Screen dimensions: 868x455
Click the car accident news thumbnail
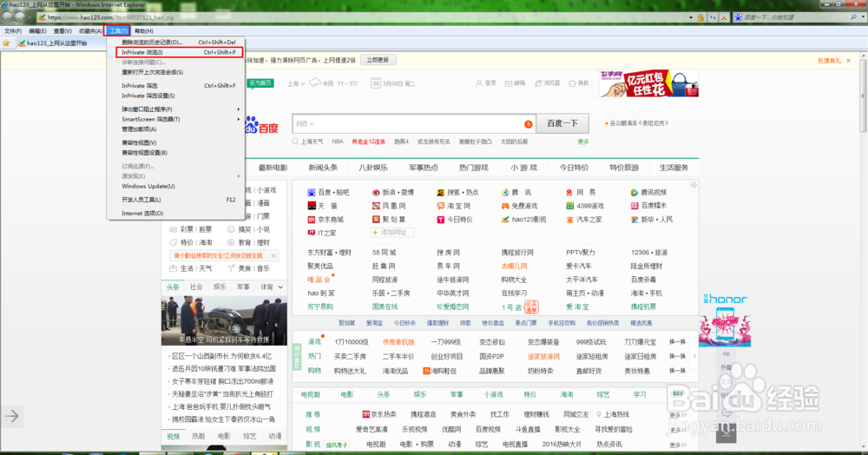click(224, 321)
